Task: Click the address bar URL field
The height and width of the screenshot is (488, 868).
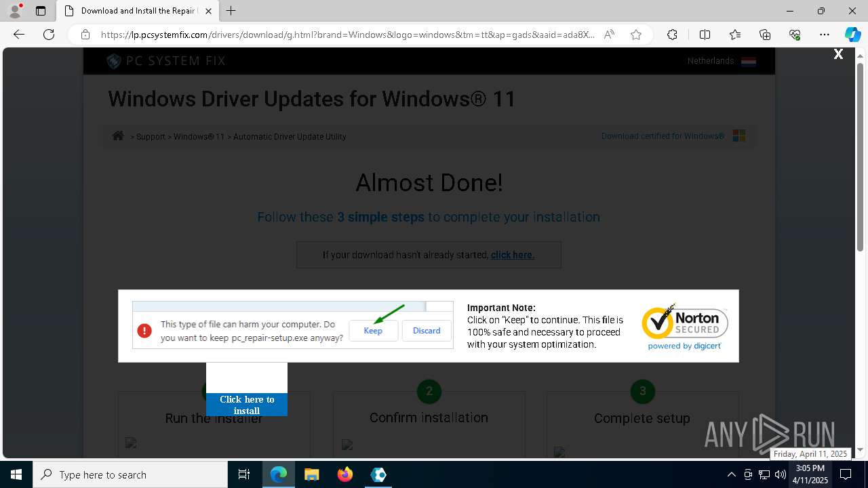Action: 348,35
